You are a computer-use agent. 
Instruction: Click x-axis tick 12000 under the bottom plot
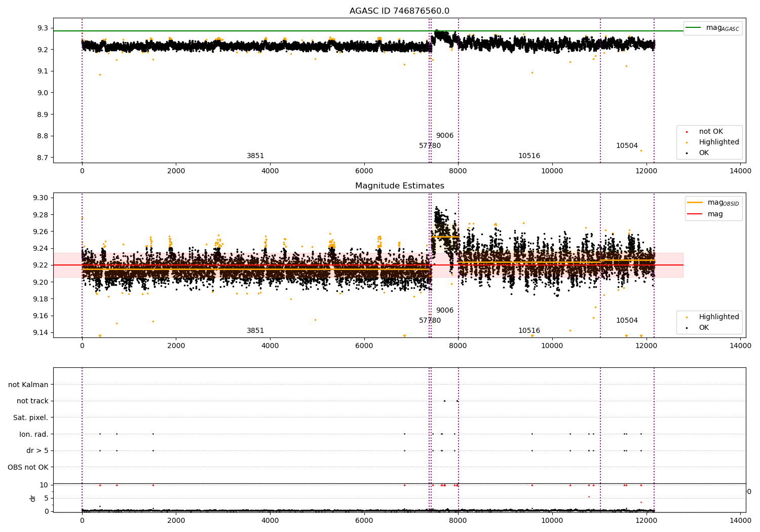coord(647,520)
